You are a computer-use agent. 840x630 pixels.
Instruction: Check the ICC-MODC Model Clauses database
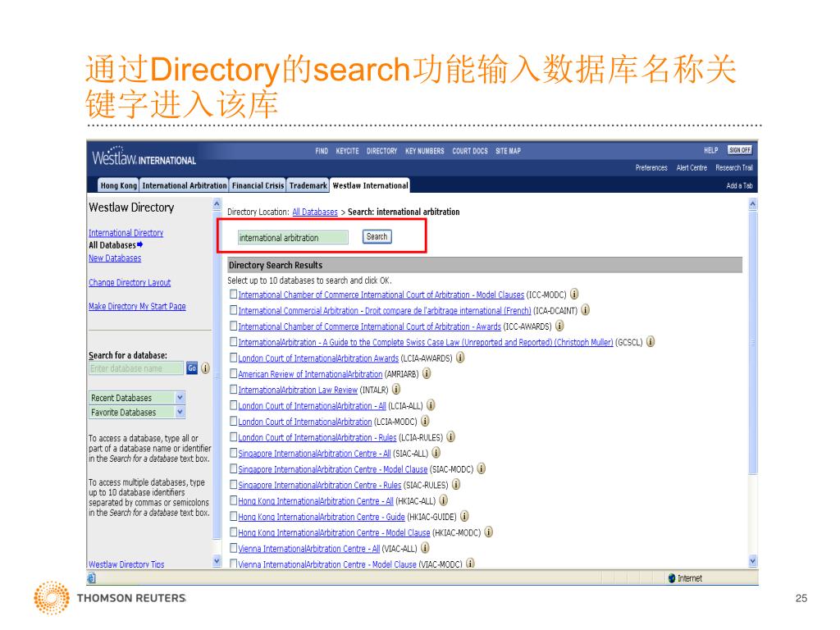click(233, 294)
